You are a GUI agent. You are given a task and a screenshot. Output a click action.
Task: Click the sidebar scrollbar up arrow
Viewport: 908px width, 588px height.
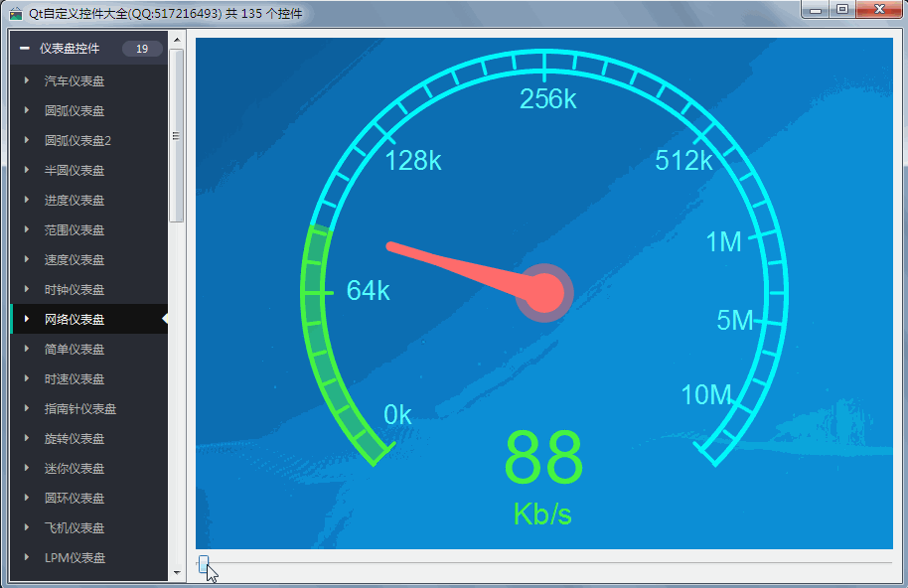tap(177, 41)
